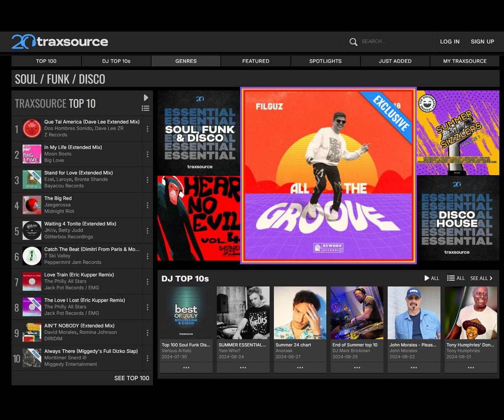The width and height of the screenshot is (504, 420).
Task: Open the kebab menu for Que Tal America
Action: (147, 129)
